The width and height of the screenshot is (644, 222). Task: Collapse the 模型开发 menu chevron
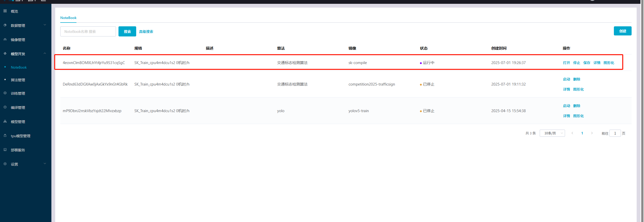45,53
